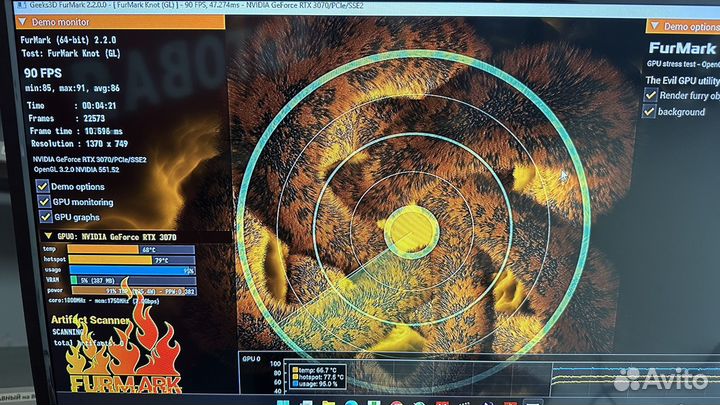
Task: Click the Time 00:04:21 value
Action: click(99, 106)
